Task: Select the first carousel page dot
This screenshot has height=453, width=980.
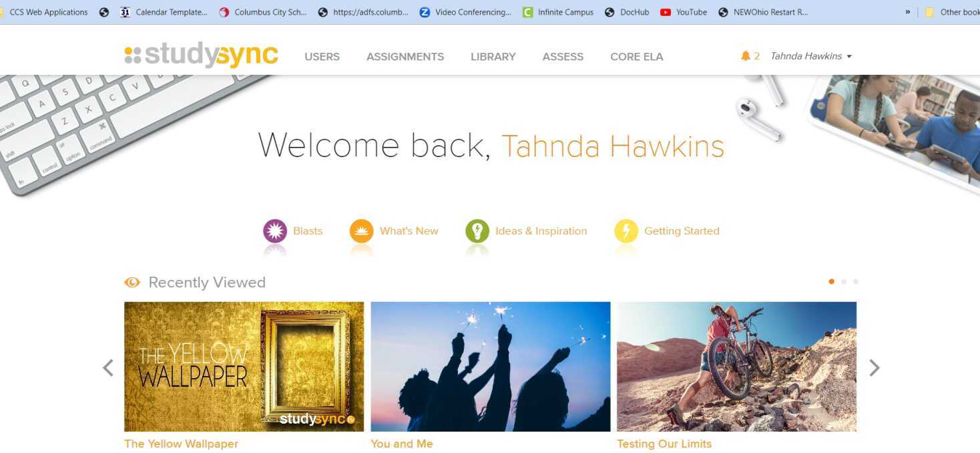Action: [x=831, y=281]
